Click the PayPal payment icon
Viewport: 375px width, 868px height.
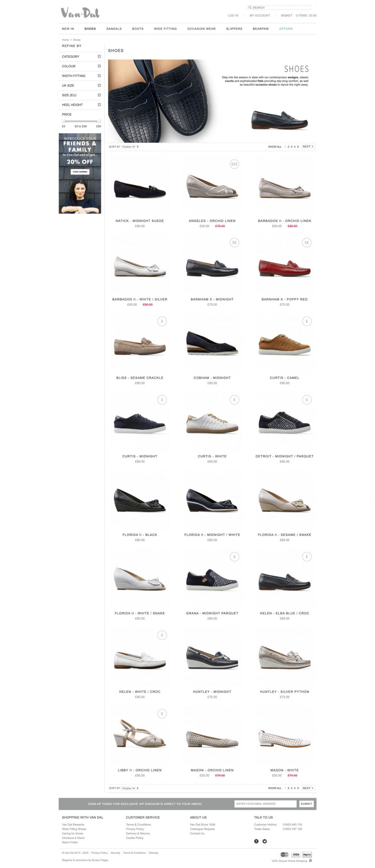pyautogui.click(x=307, y=854)
